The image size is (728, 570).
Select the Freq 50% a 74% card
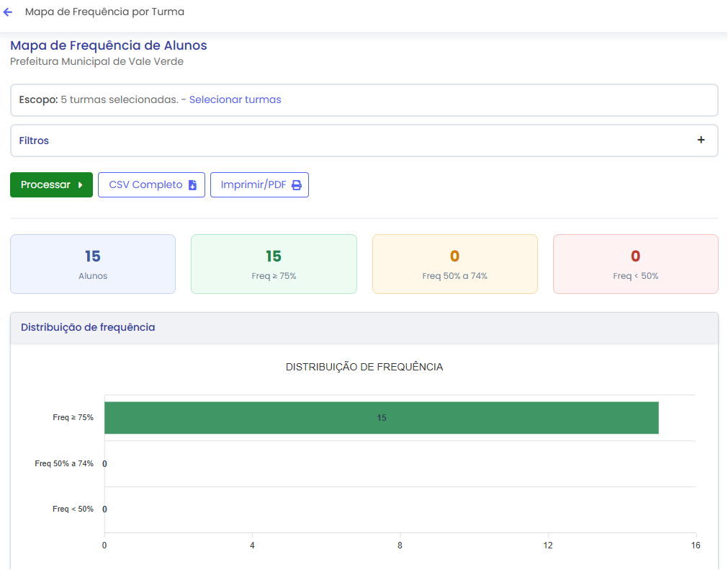coord(455,264)
